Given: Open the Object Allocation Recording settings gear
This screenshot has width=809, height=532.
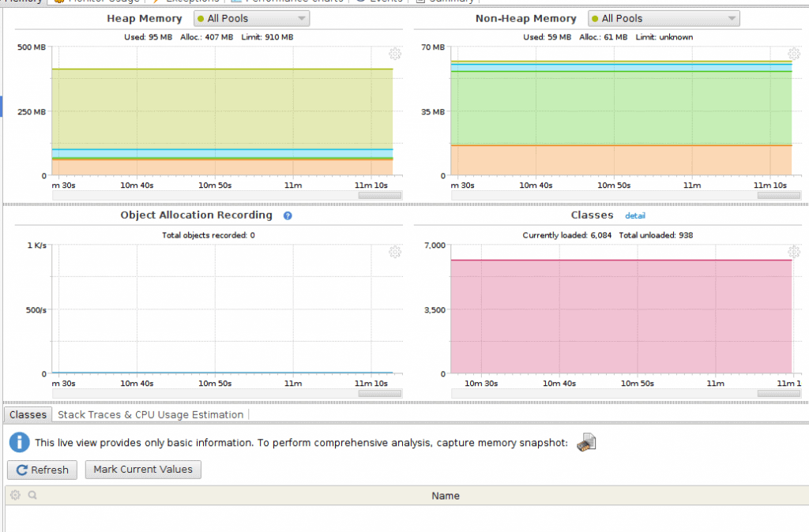Looking at the screenshot, I should 395,252.
